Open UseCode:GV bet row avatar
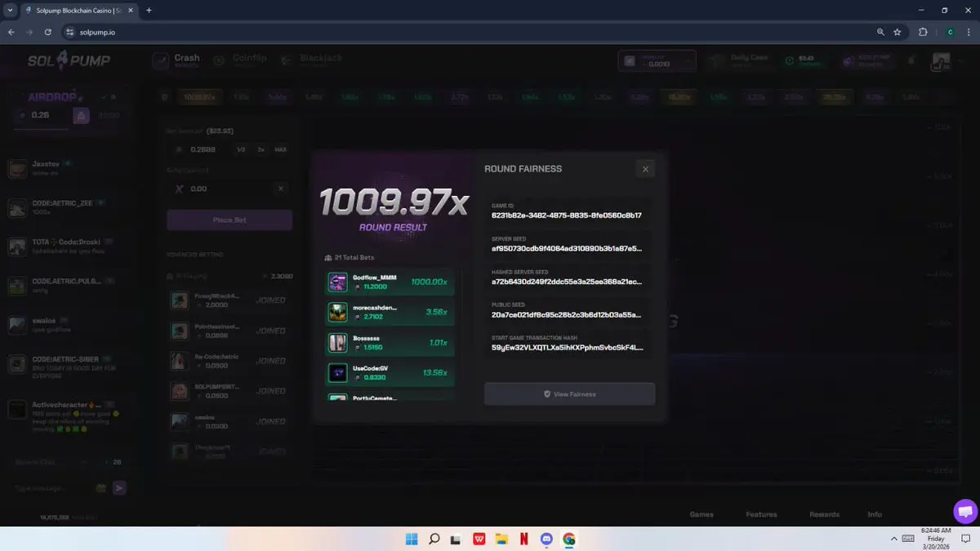 (x=337, y=373)
